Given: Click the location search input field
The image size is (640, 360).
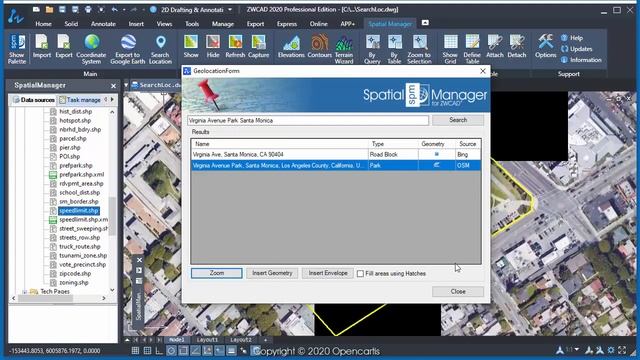Looking at the screenshot, I should point(308,120).
